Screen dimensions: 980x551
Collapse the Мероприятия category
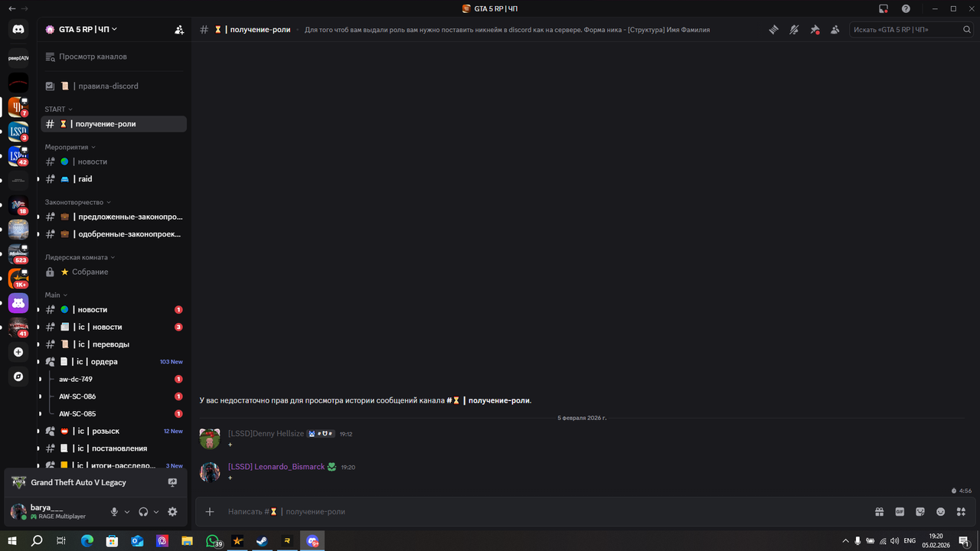pos(70,147)
